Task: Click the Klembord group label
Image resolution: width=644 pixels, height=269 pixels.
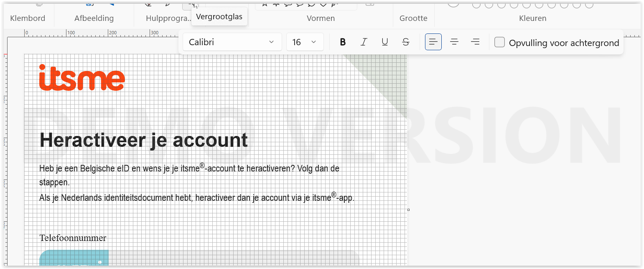Action: tap(28, 18)
